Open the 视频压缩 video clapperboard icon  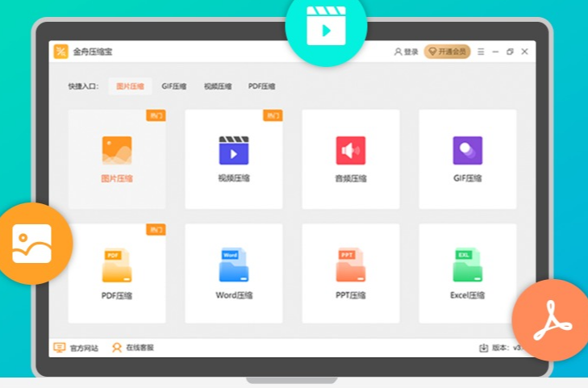click(234, 150)
